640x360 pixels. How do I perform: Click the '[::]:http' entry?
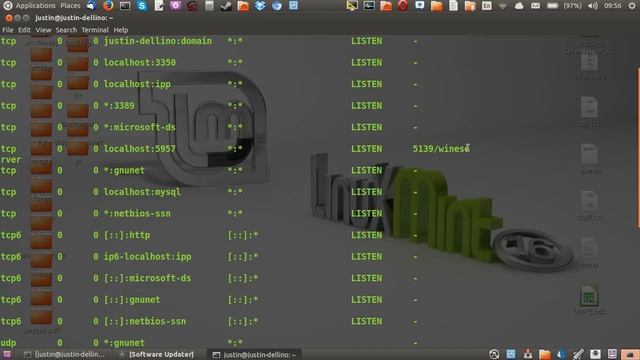click(127, 235)
